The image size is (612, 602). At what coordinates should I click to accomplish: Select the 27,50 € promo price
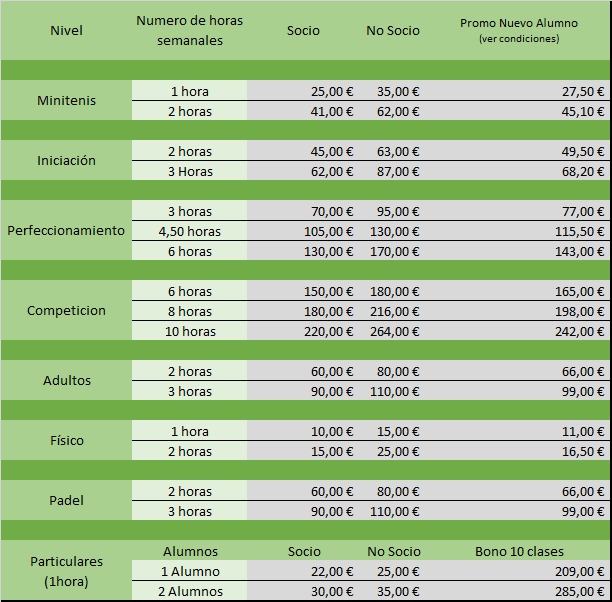point(582,91)
